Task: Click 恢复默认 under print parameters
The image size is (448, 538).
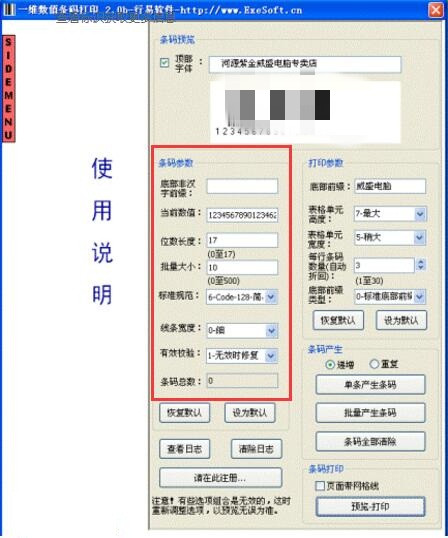Action: tap(338, 320)
